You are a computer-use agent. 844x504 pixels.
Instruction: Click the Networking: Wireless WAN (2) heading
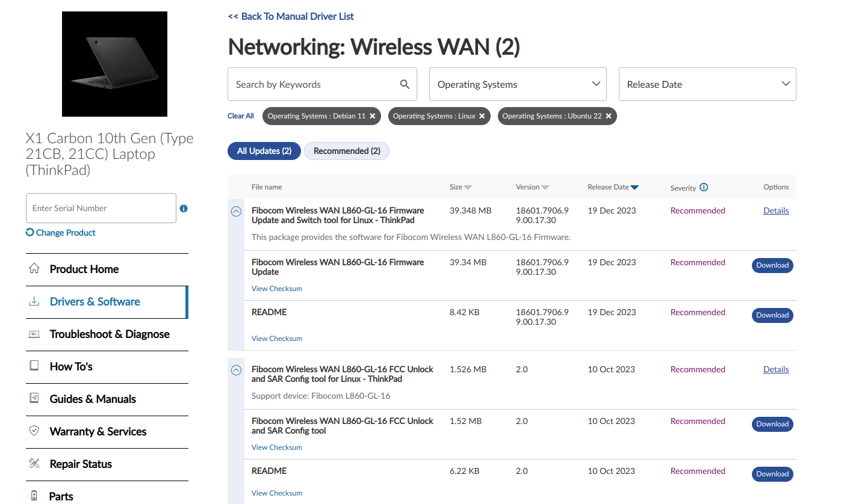click(374, 47)
